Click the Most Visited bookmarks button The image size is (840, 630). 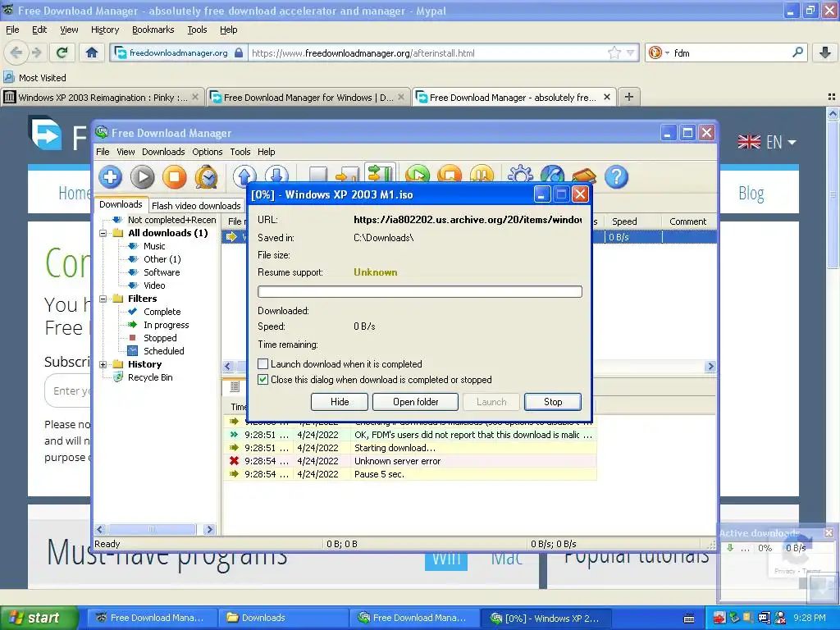35,78
